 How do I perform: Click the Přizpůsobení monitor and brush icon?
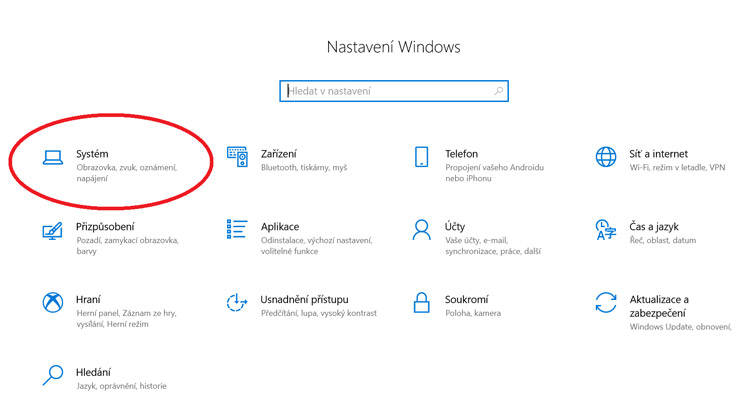pyautogui.click(x=52, y=231)
